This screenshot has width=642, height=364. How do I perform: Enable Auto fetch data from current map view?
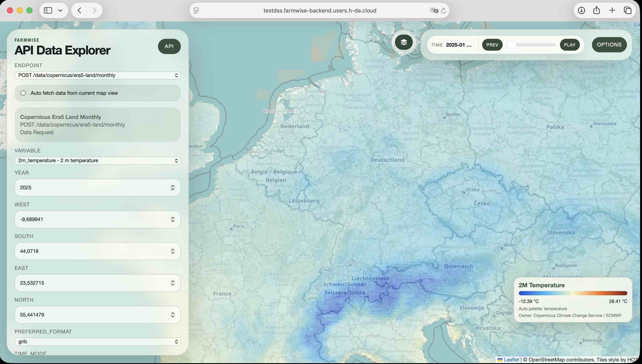[x=23, y=93]
